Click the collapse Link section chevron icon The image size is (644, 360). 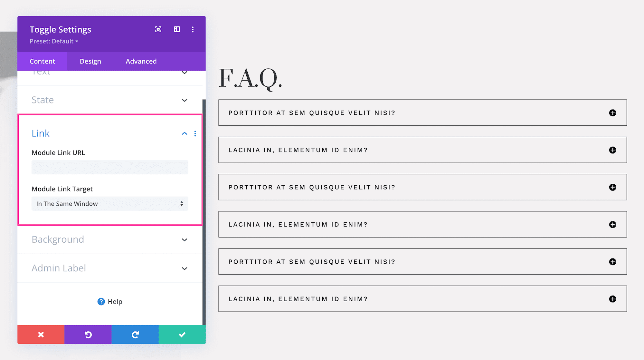[x=185, y=132]
